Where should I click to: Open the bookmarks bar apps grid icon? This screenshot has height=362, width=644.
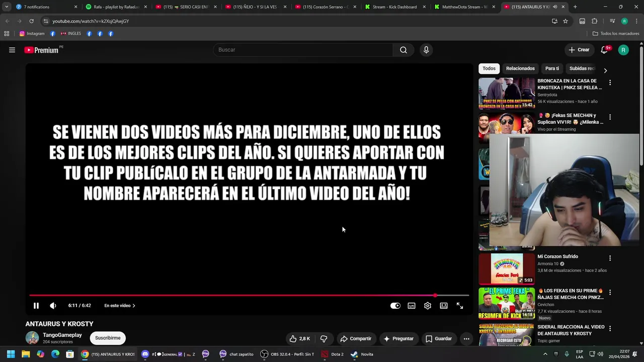(x=7, y=34)
